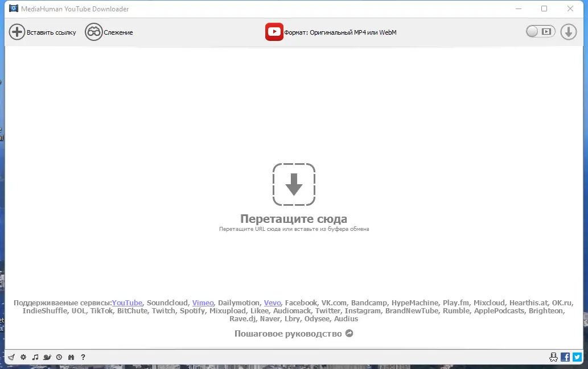Click the music note audio icon
Image resolution: width=588 pixels, height=369 pixels.
pyautogui.click(x=35, y=357)
